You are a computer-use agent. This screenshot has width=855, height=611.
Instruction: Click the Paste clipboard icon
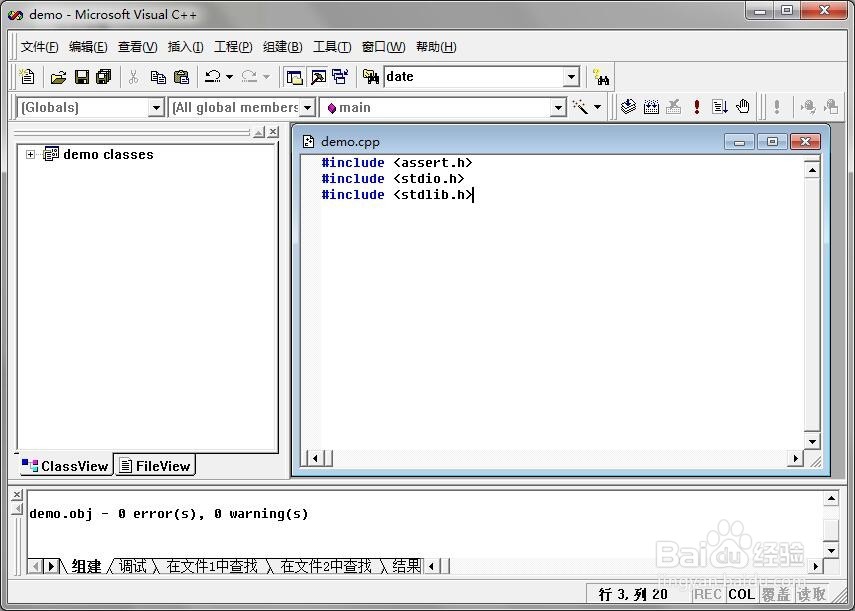(x=181, y=77)
